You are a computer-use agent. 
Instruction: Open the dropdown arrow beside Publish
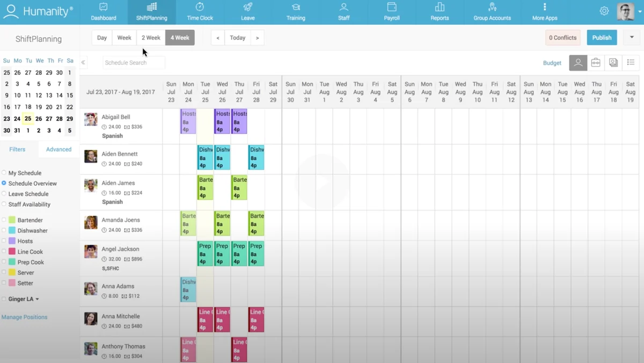632,38
